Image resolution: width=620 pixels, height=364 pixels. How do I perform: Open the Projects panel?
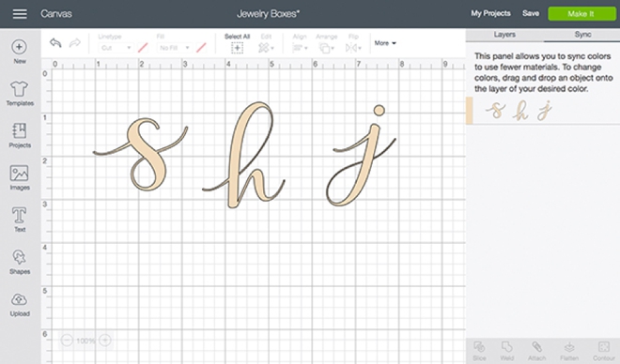[20, 135]
